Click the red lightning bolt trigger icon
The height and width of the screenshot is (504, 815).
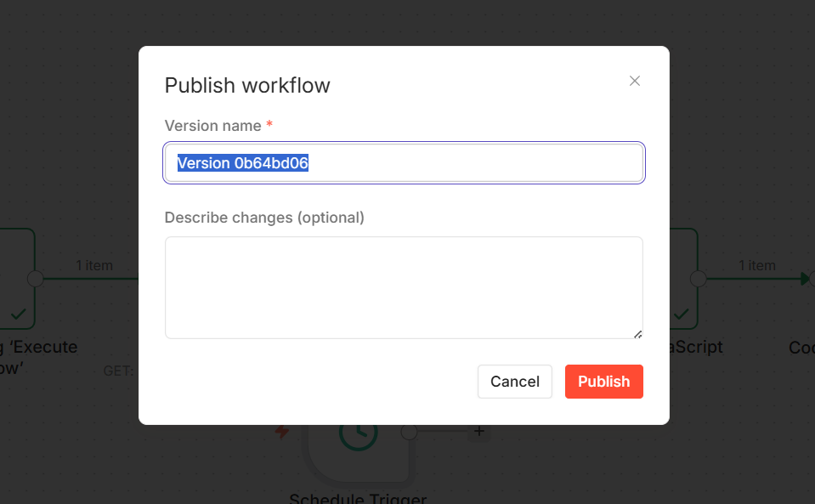(x=282, y=432)
